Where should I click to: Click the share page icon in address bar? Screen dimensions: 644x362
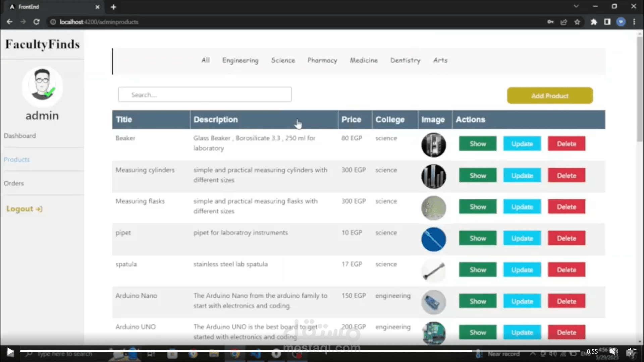(x=563, y=22)
